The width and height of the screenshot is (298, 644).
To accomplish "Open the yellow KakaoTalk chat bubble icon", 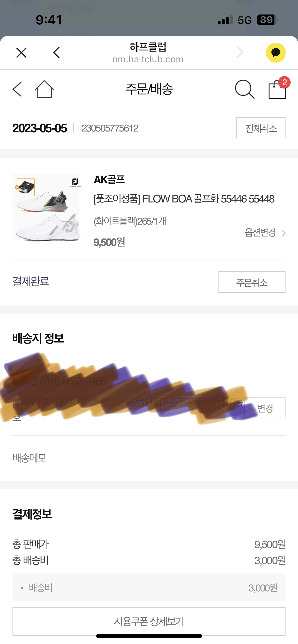I will 276,53.
